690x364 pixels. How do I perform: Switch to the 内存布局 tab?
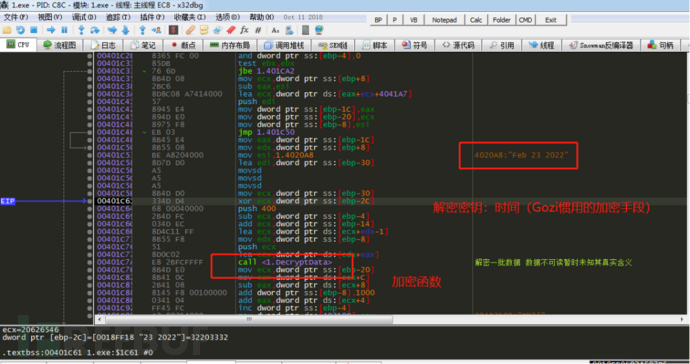click(x=230, y=45)
